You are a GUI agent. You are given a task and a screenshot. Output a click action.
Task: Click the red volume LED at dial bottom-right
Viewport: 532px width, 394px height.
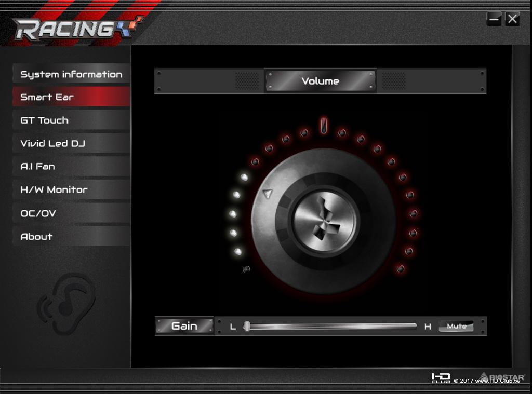tap(401, 269)
